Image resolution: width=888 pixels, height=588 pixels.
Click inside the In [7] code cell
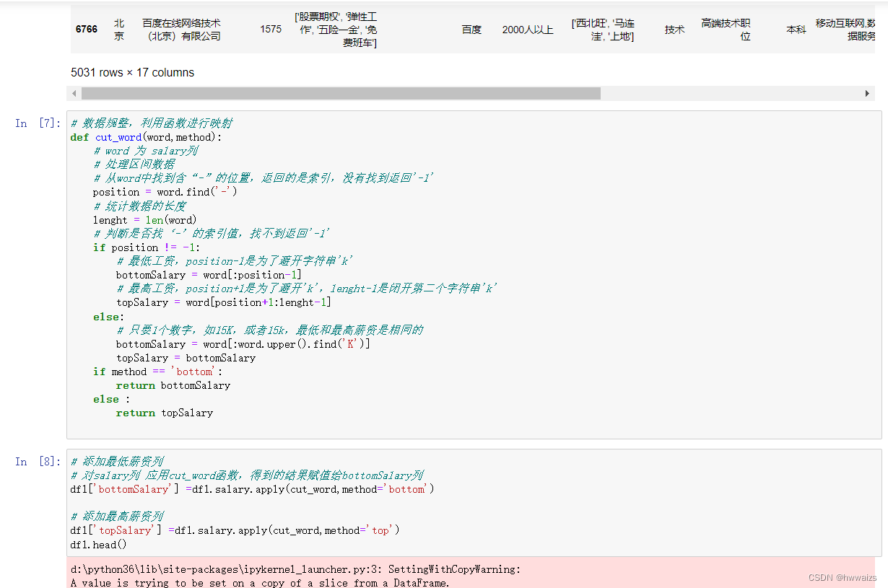point(474,274)
